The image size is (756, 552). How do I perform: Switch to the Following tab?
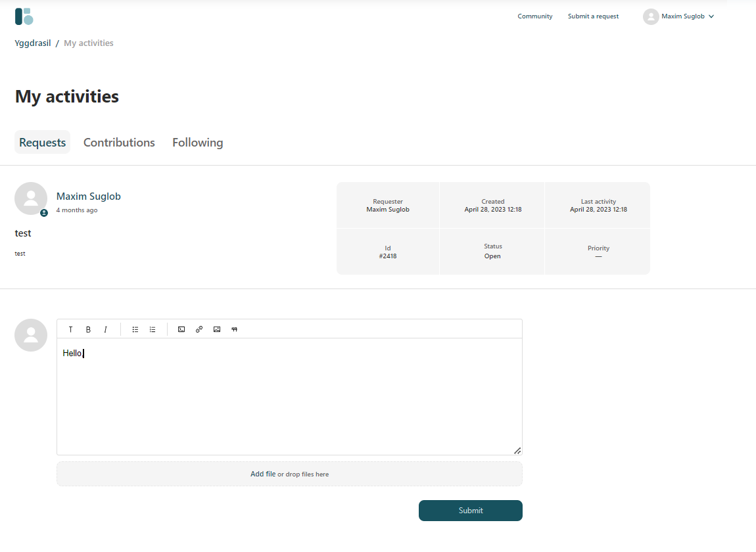pos(197,143)
